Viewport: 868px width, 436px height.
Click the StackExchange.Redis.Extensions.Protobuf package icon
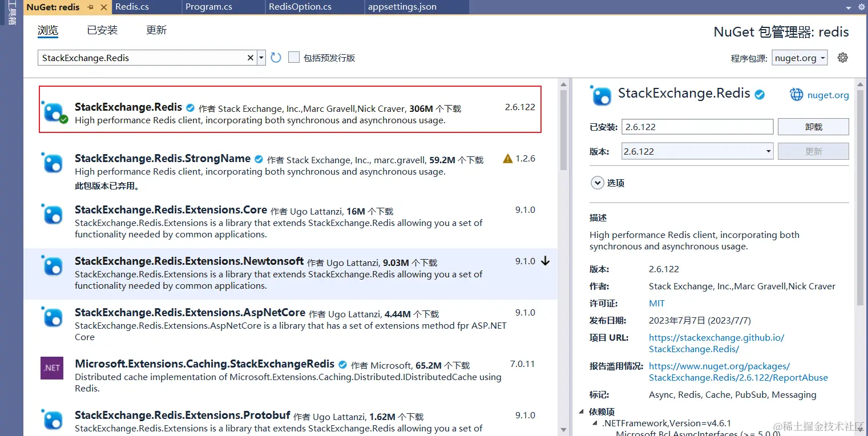pyautogui.click(x=53, y=419)
